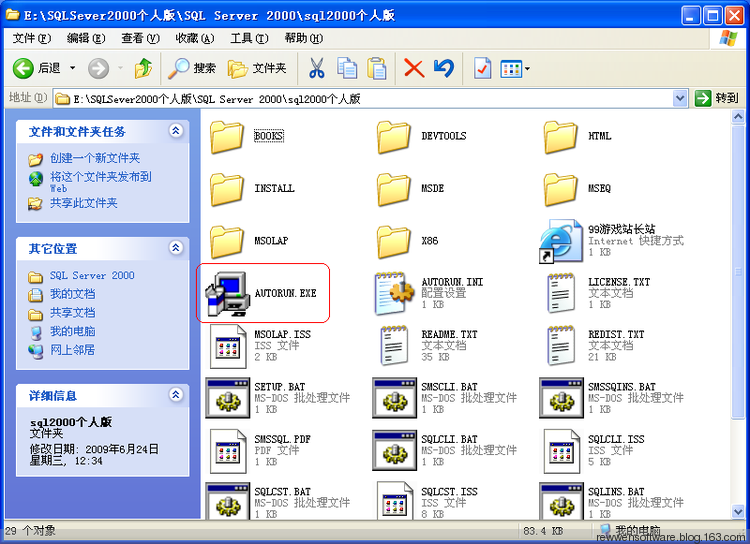Click the scissors cut icon
750x544 pixels.
(x=317, y=68)
